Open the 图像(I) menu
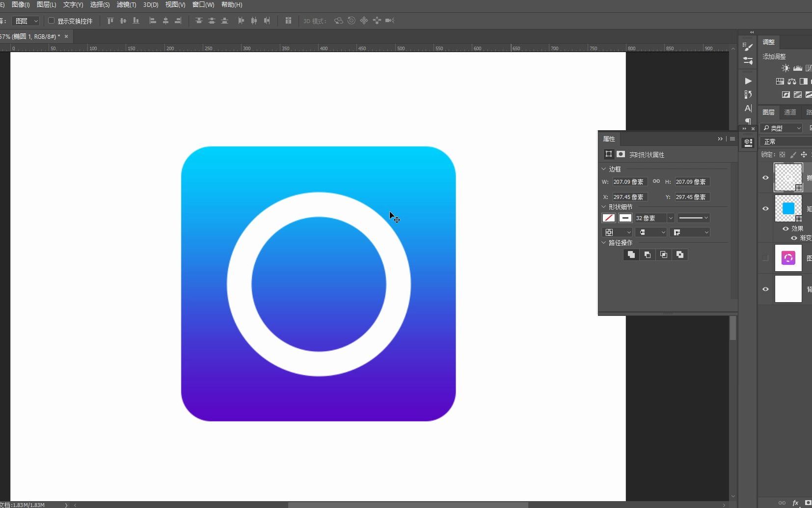Image resolution: width=812 pixels, height=508 pixels. [21, 4]
